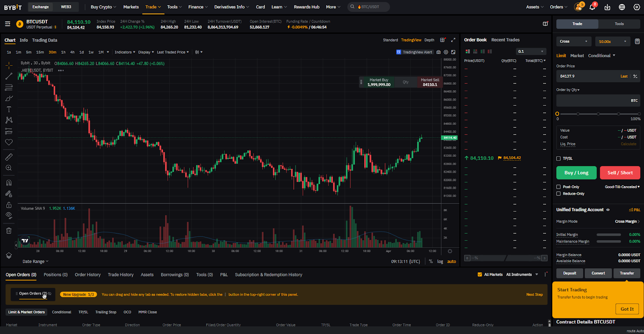Click the Buy / Long button
The height and width of the screenshot is (334, 644).
(576, 173)
